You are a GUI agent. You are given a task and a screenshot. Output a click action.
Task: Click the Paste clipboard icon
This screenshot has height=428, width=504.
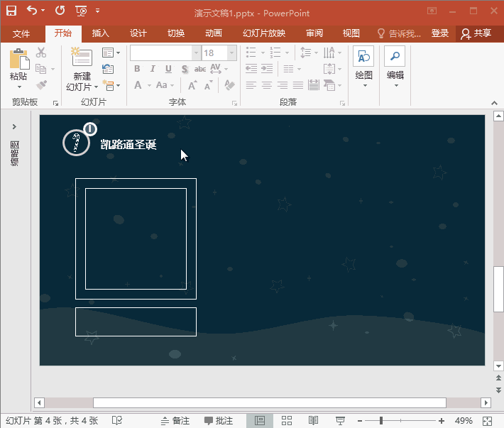tap(18, 61)
